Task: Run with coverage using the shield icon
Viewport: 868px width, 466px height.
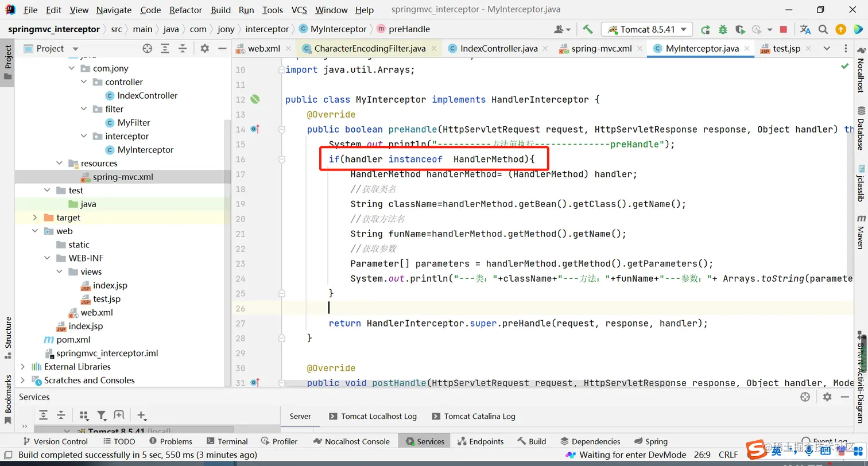Action: [740, 29]
